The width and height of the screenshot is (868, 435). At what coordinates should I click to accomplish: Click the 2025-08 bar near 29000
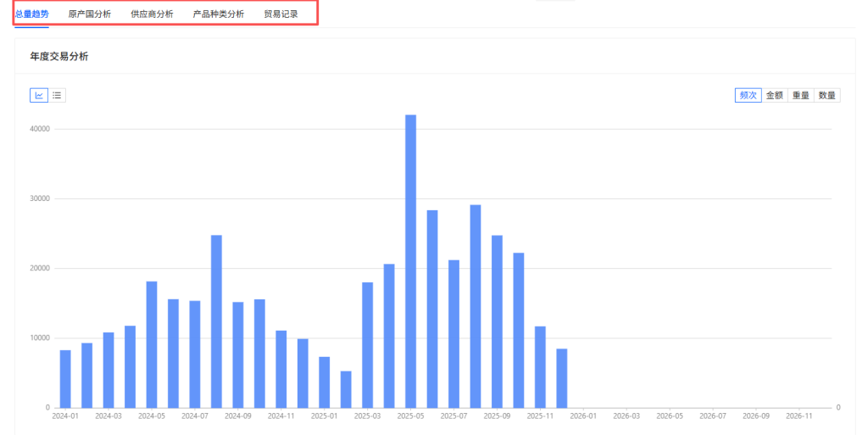[x=476, y=306]
